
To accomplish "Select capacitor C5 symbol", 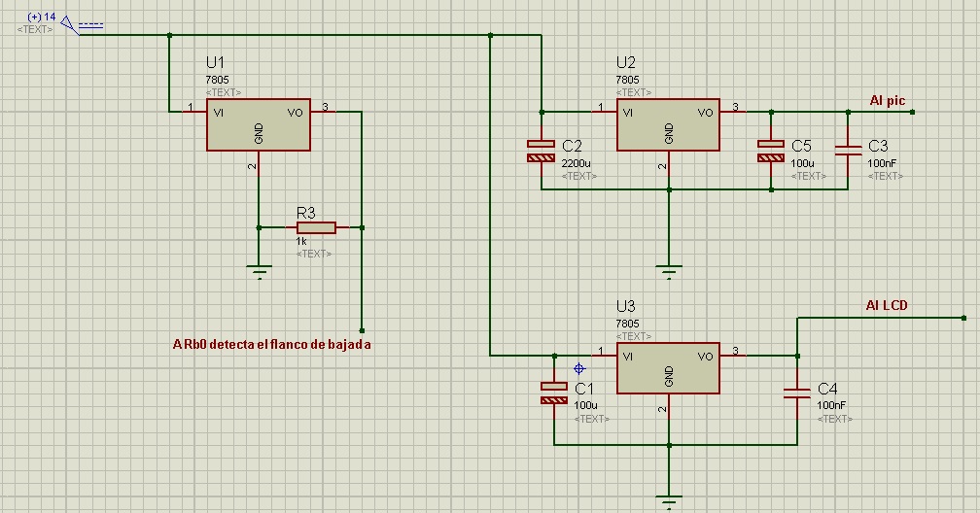I will point(771,151).
